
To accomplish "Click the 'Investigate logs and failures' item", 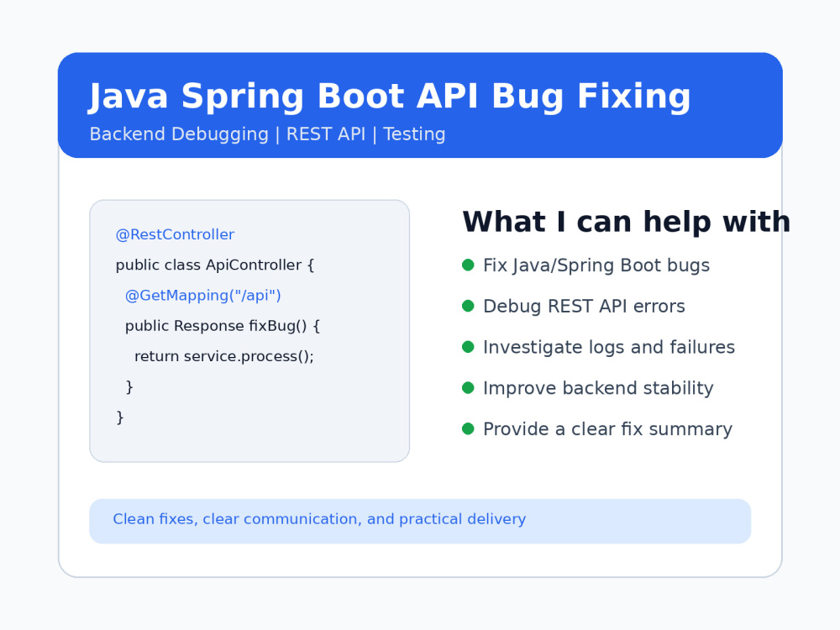I will pyautogui.click(x=608, y=347).
